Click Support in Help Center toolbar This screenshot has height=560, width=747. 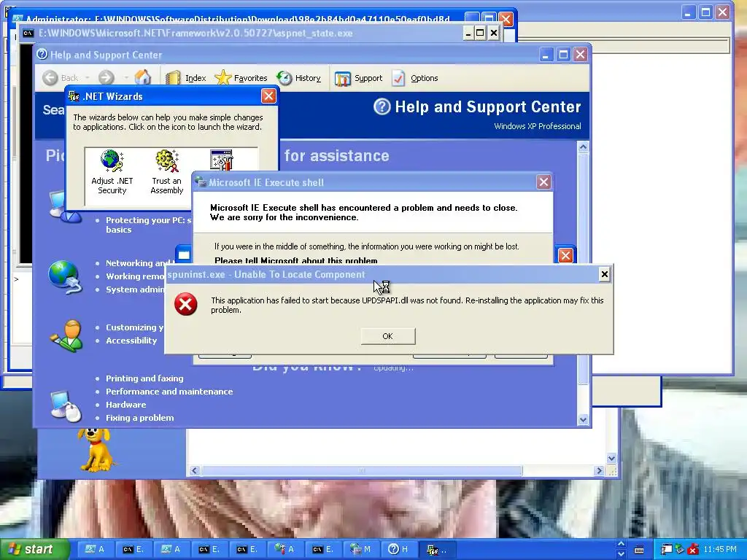pos(358,78)
